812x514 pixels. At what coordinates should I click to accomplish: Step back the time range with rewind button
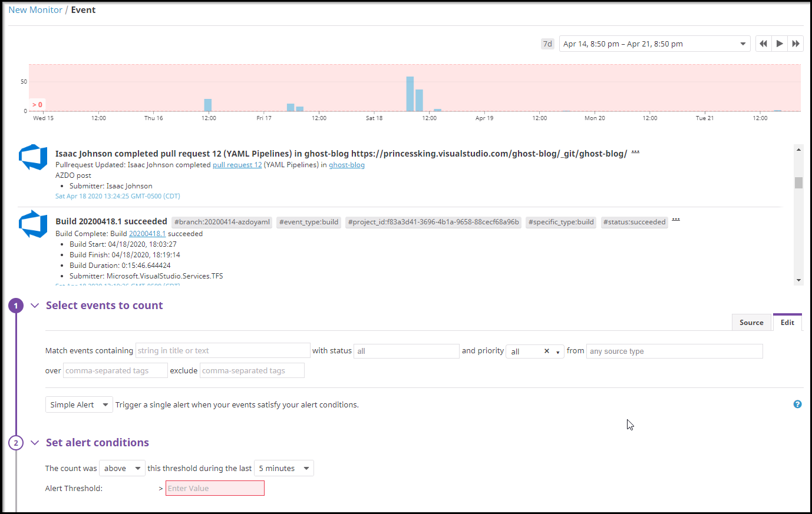click(763, 44)
